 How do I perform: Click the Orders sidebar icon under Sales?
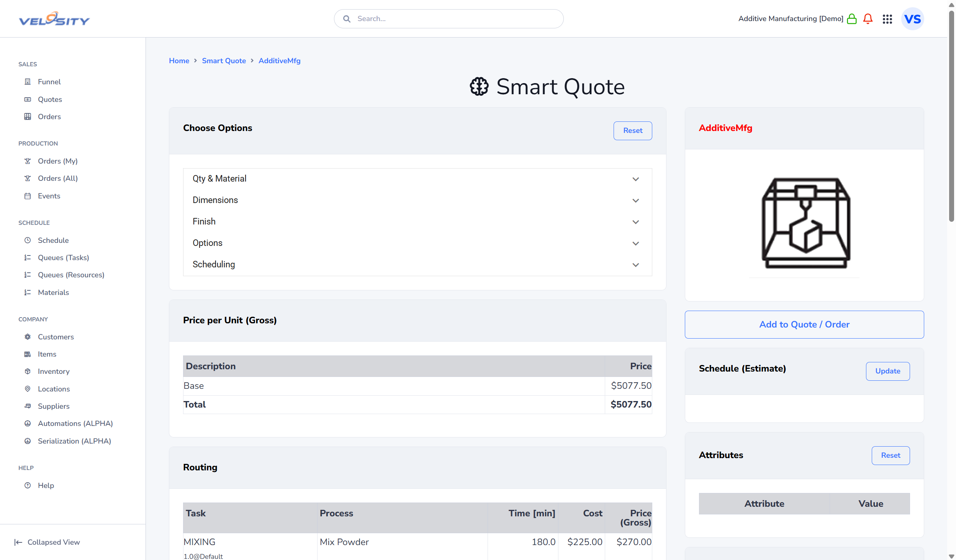(x=28, y=116)
